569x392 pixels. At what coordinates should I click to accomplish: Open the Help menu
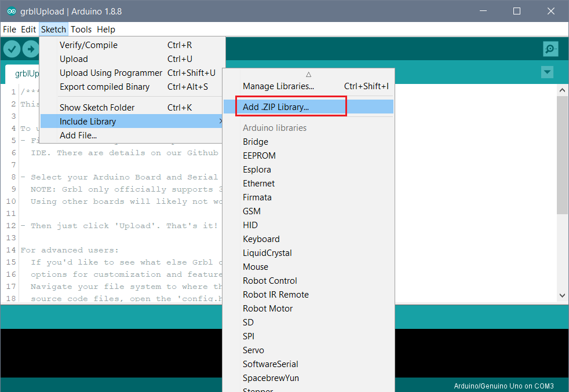tap(106, 30)
